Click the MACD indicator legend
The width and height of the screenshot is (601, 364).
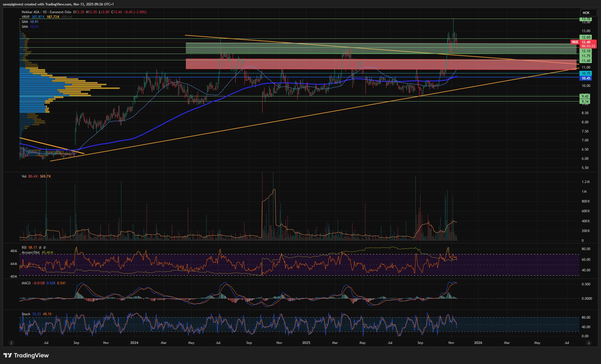(26, 283)
